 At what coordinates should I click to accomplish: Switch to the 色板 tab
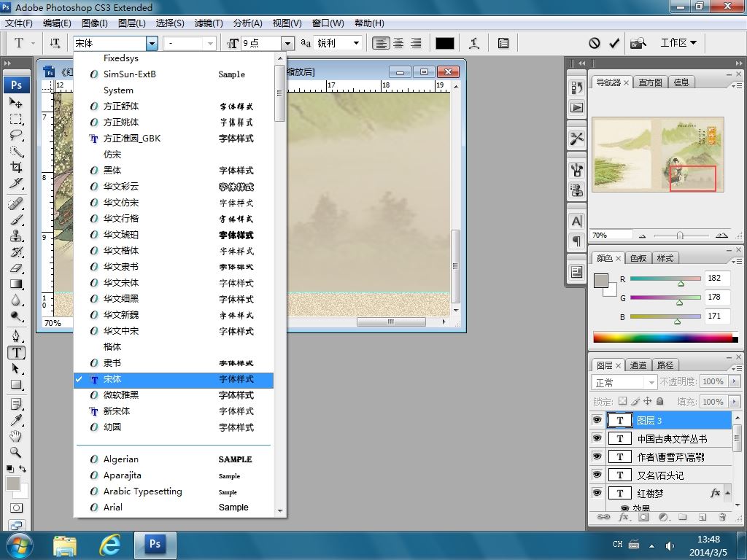click(x=638, y=258)
